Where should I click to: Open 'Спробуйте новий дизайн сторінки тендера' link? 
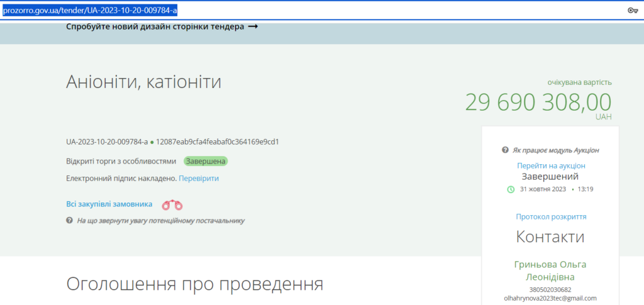(x=155, y=27)
